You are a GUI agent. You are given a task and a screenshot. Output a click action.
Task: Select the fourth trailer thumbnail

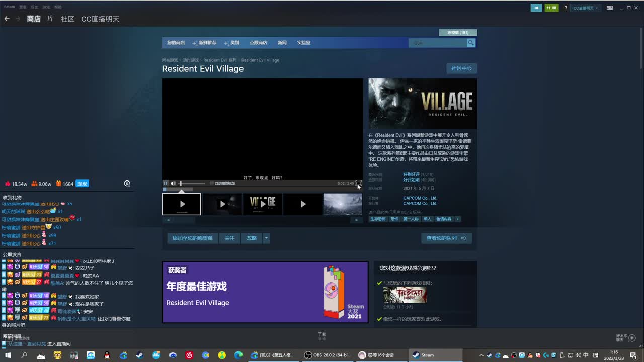(302, 204)
